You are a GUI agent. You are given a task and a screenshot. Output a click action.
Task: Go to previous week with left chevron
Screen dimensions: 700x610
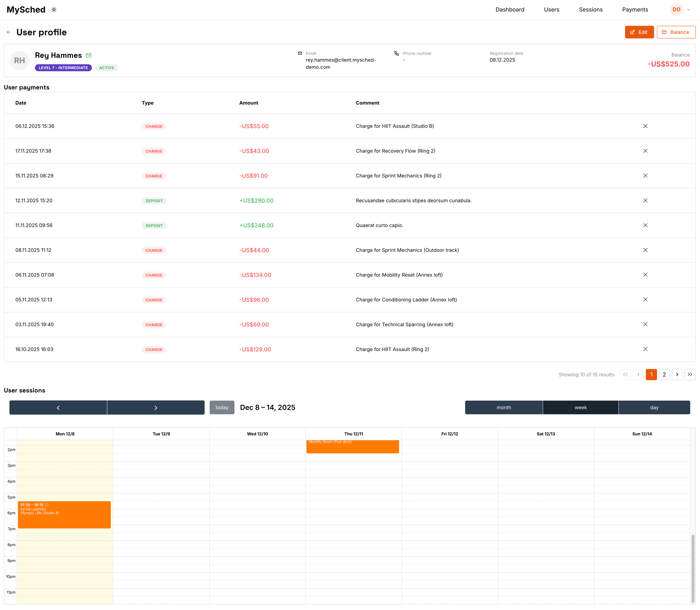(58, 407)
